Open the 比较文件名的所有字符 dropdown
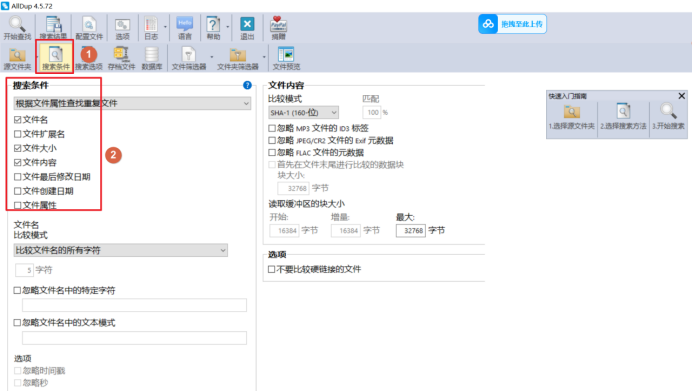This screenshot has height=392, width=692. point(120,250)
